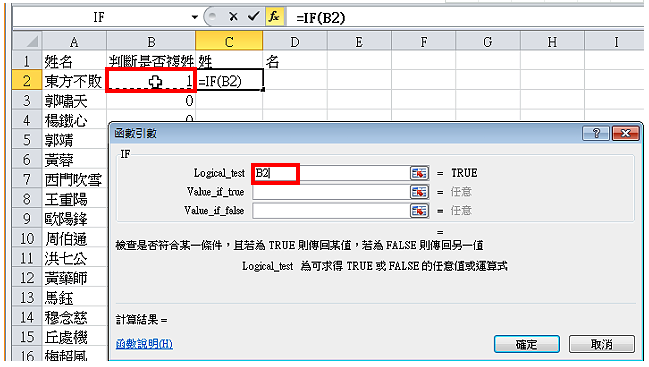
Task: Select row 10 header
Action: [x=27, y=238]
